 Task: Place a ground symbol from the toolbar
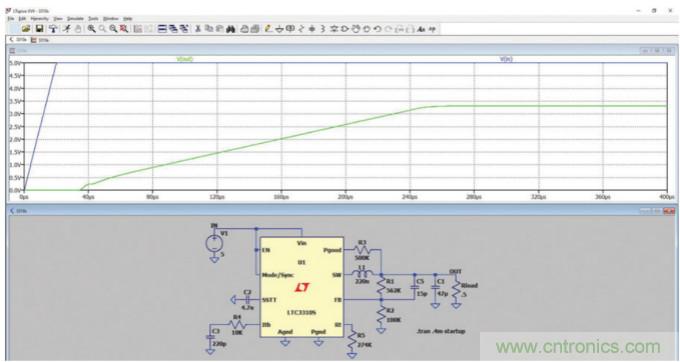tap(279, 29)
